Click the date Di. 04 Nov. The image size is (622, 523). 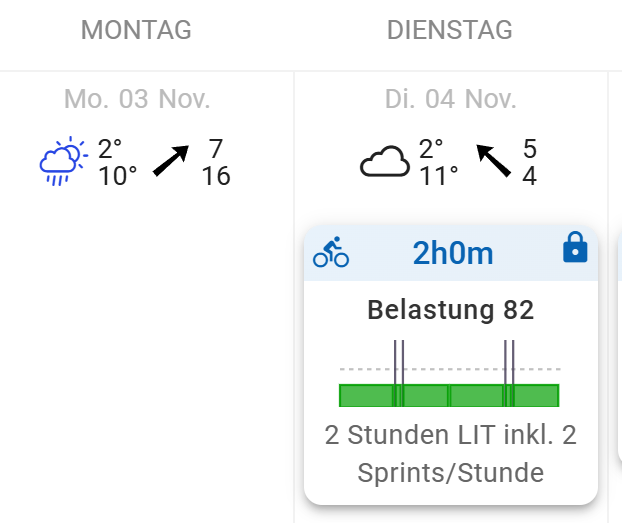pyautogui.click(x=451, y=99)
